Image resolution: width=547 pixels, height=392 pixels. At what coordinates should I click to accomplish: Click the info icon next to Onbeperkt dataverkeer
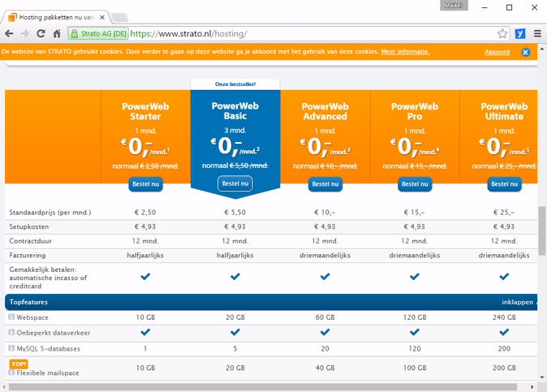click(11, 333)
